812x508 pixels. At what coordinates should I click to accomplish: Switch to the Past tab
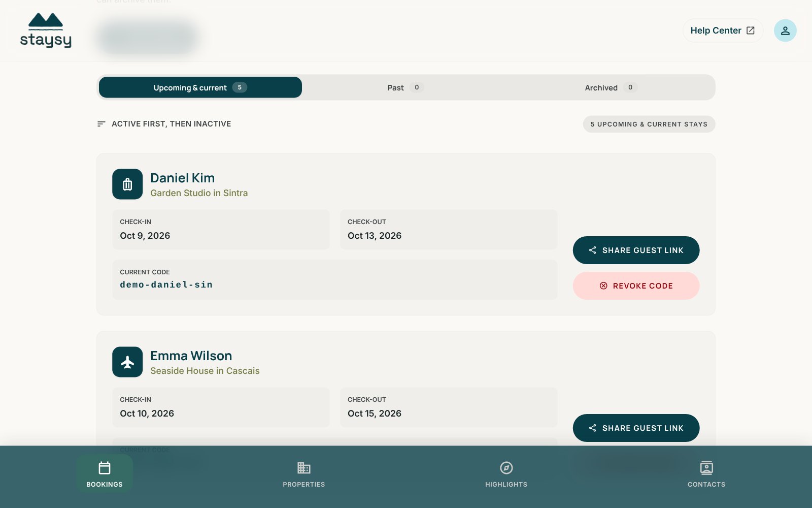click(x=405, y=87)
